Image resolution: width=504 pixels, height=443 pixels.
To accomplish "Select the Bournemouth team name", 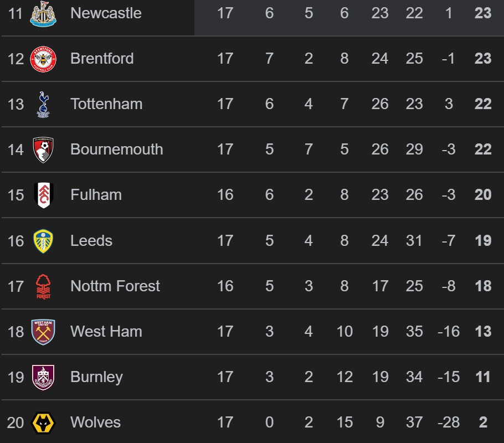I will [117, 150].
